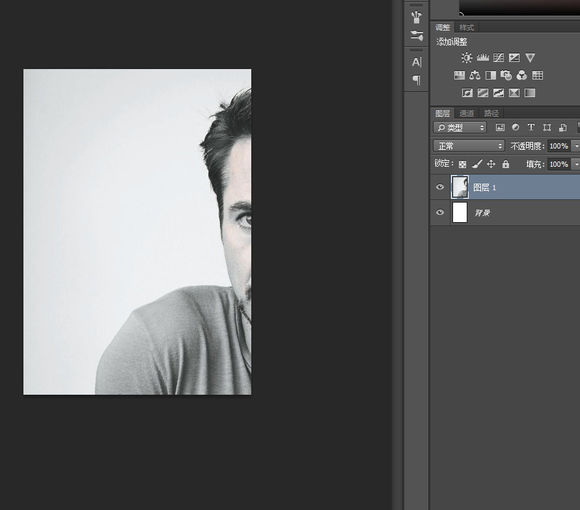Click the 不透明度 100% field
Image resolution: width=580 pixels, height=510 pixels.
tap(559, 146)
